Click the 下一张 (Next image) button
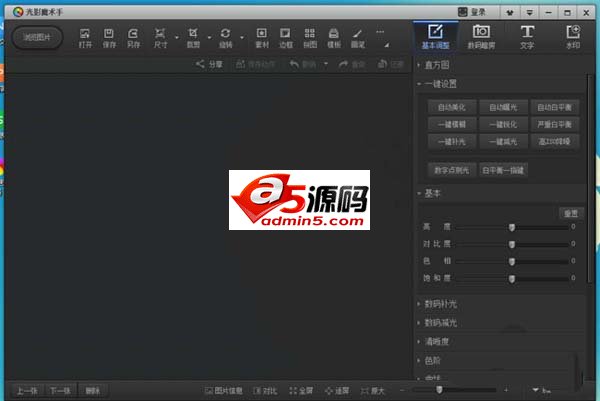The height and width of the screenshot is (401, 600). tap(61, 390)
